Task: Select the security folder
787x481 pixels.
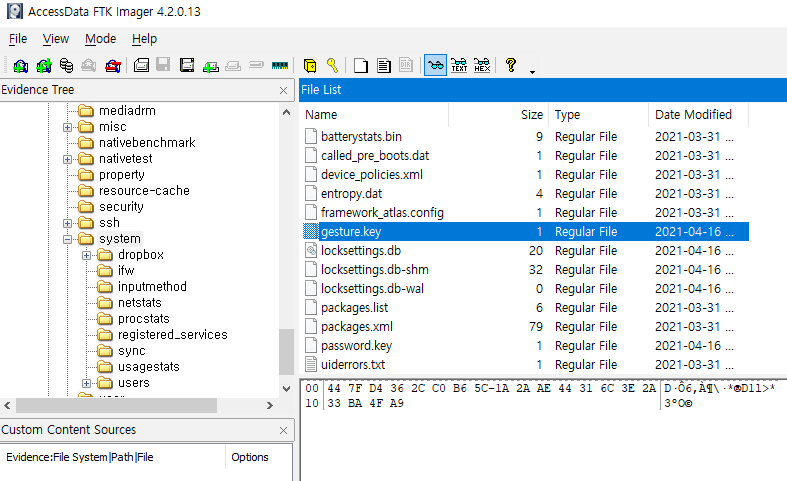Action: tap(121, 207)
